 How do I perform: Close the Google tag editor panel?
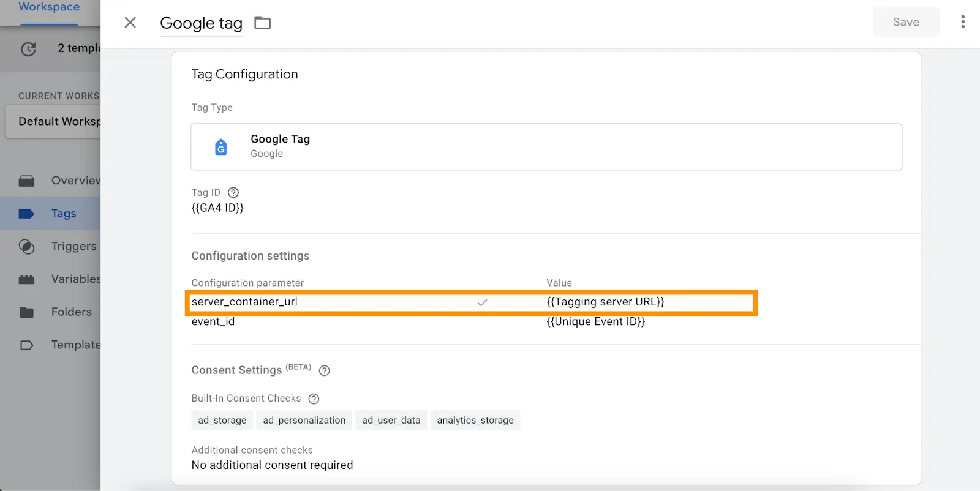point(130,23)
